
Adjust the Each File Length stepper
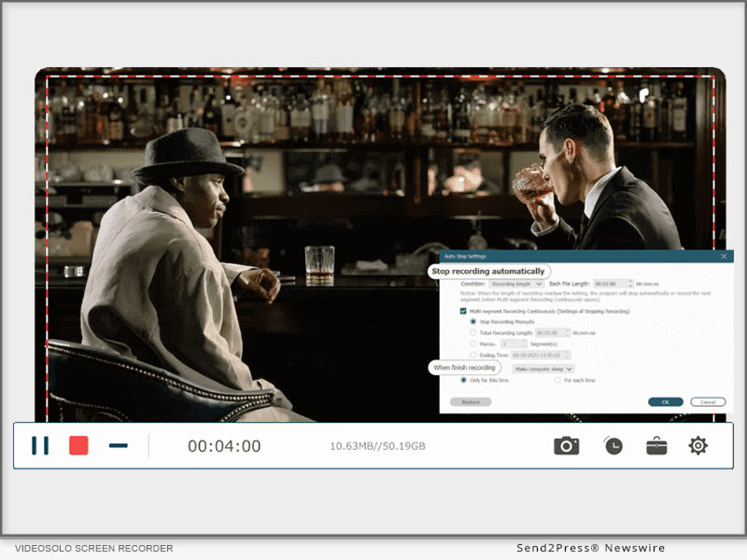630,283
